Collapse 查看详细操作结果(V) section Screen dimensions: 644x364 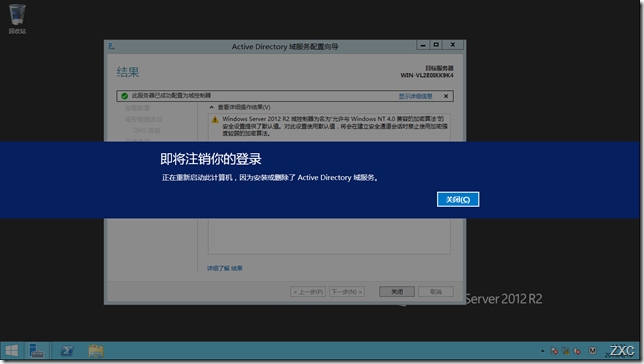212,107
